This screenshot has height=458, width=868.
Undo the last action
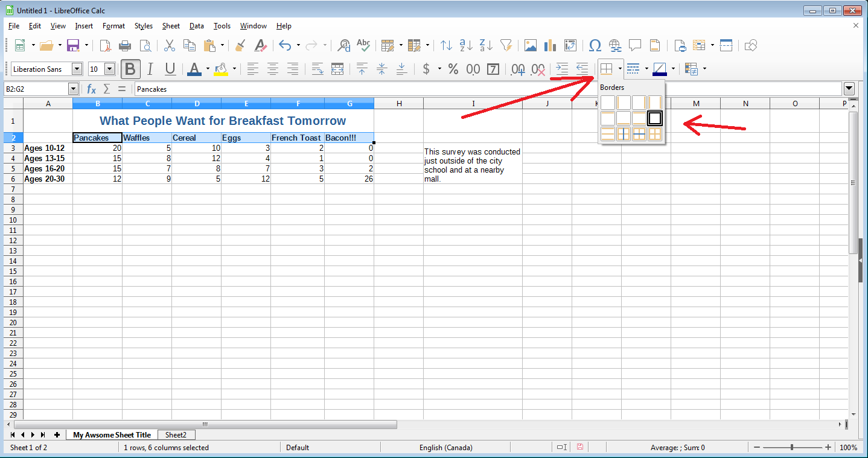(x=285, y=45)
